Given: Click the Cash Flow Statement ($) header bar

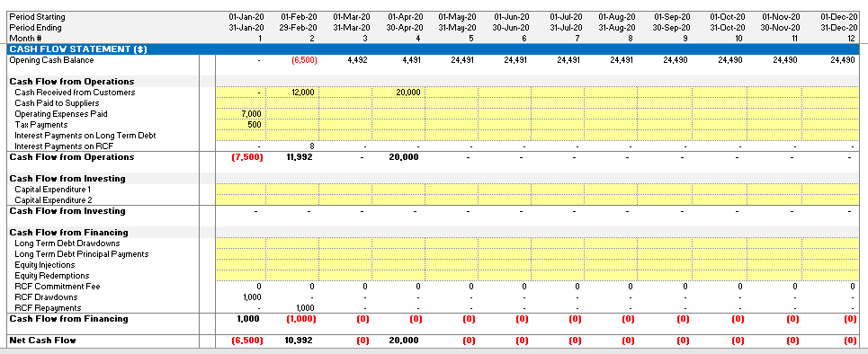Looking at the screenshot, I should point(434,49).
